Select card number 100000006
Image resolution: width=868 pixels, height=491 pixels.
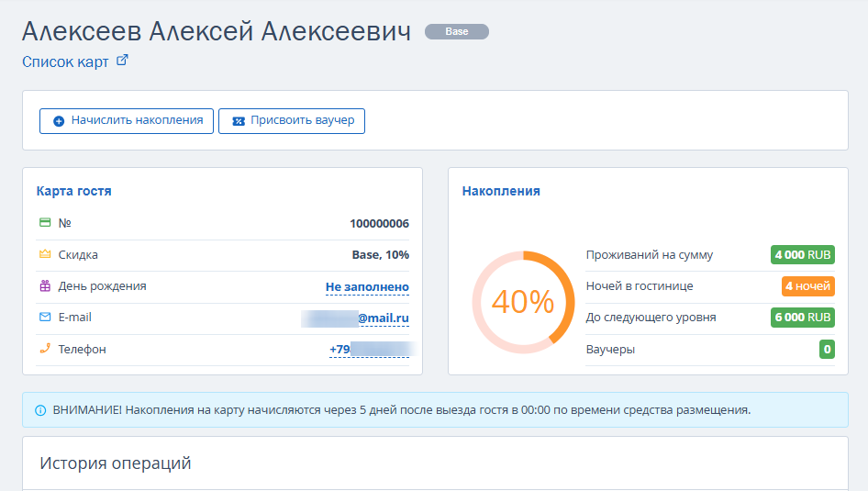(x=379, y=224)
